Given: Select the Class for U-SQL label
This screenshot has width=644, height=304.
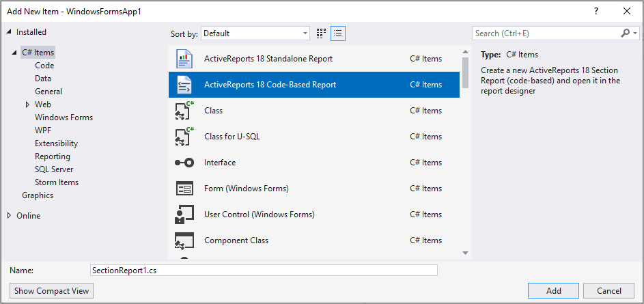Looking at the screenshot, I should 232,137.
